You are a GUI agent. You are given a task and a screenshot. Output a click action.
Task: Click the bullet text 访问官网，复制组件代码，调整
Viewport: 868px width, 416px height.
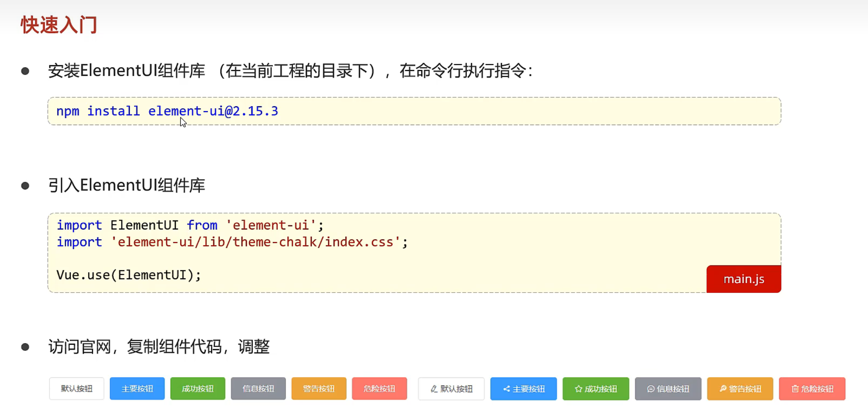click(x=159, y=347)
